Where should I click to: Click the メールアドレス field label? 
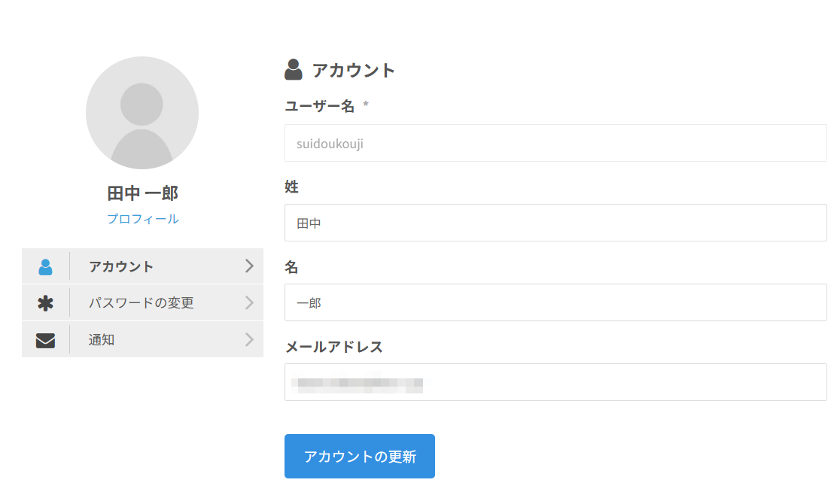pos(333,347)
